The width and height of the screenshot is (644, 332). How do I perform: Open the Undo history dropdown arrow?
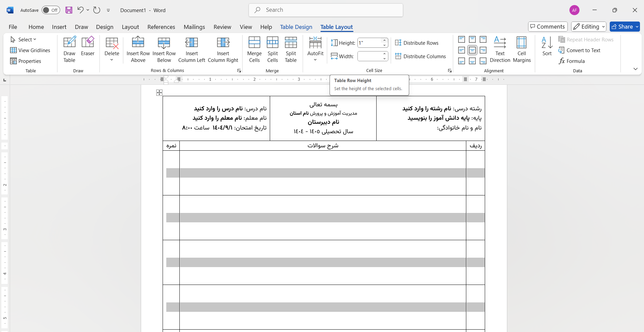[x=88, y=10]
